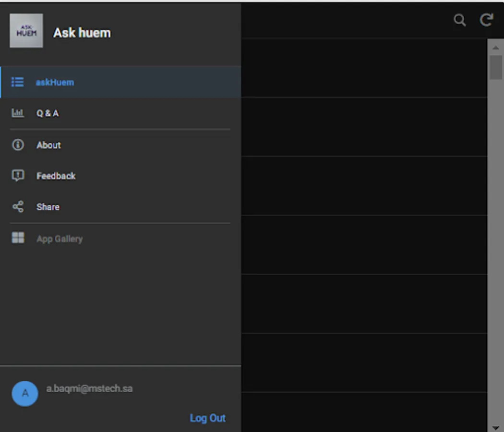The width and height of the screenshot is (504, 432).
Task: Open the About page
Action: point(48,145)
